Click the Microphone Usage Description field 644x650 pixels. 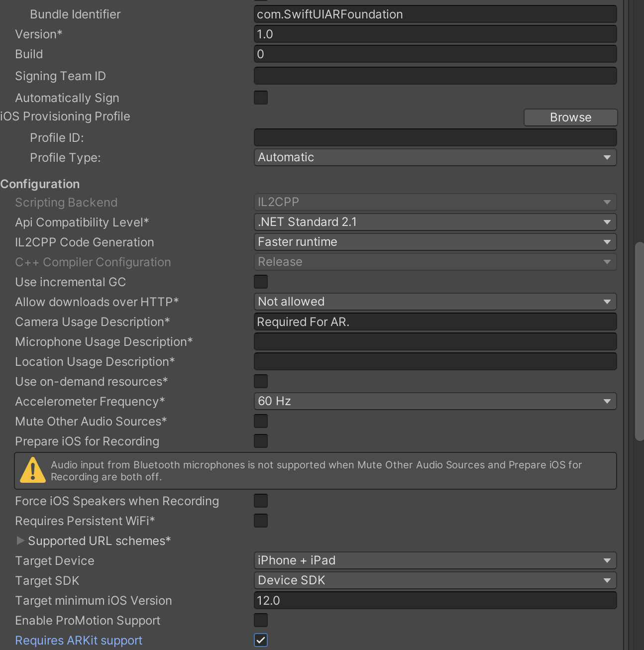[435, 341]
